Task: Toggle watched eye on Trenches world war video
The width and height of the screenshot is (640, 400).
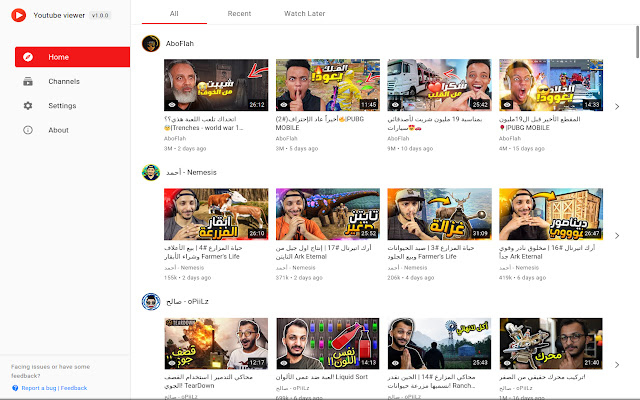Action: (172, 104)
